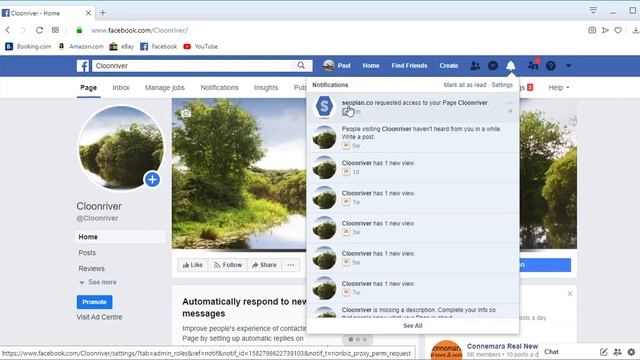Switch to the Inbox tab

click(121, 87)
